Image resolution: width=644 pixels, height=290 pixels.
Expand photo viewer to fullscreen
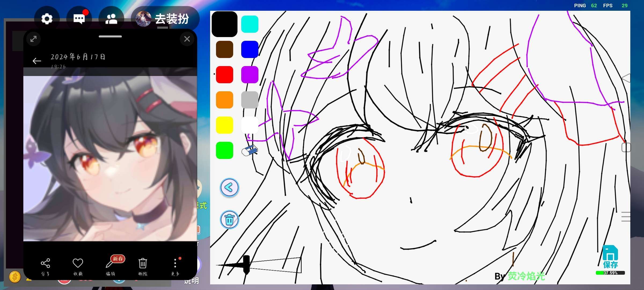tap(34, 39)
